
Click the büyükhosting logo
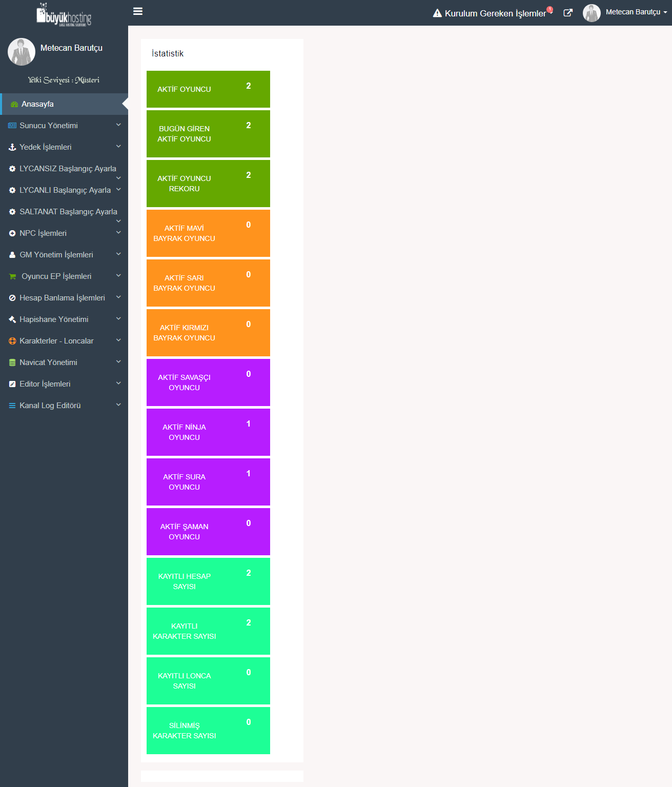(64, 14)
